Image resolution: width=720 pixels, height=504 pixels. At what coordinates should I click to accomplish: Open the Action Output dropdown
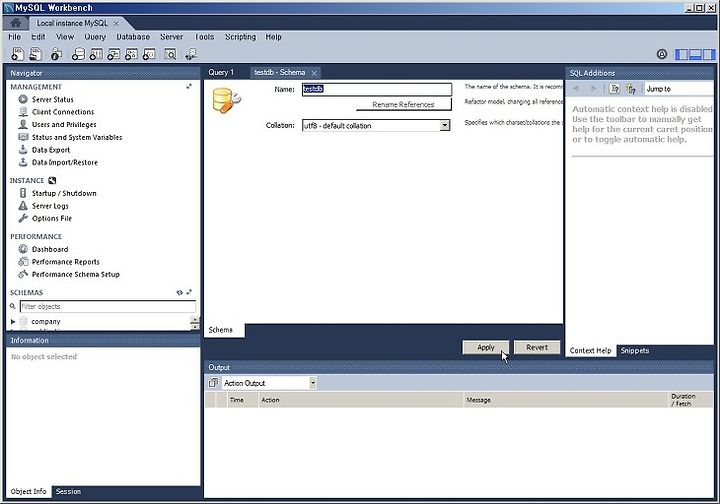click(x=313, y=383)
